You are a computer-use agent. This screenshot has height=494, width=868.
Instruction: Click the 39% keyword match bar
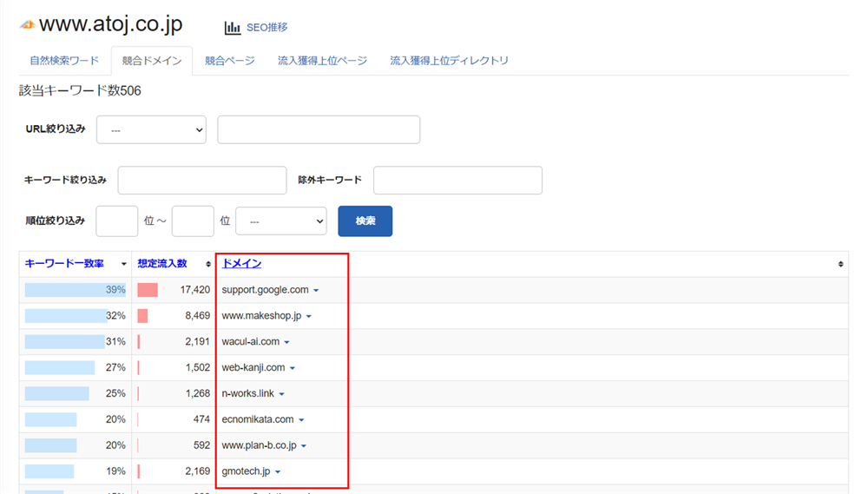76,290
